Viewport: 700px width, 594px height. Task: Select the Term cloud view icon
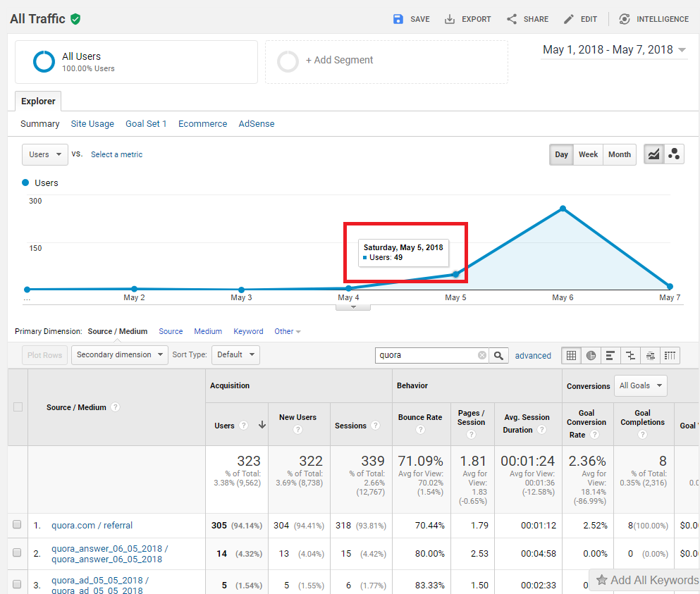651,355
